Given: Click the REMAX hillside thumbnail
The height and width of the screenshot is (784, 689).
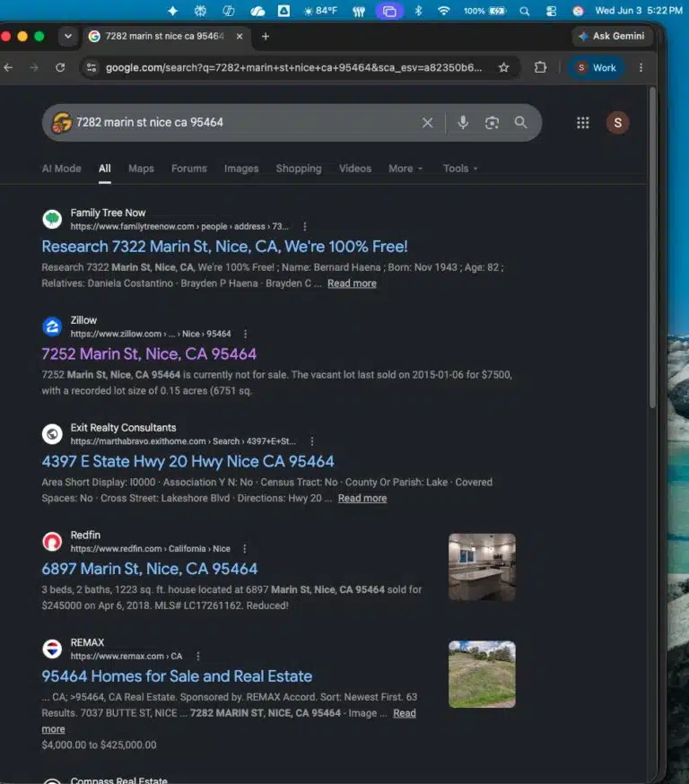Looking at the screenshot, I should click(x=482, y=675).
